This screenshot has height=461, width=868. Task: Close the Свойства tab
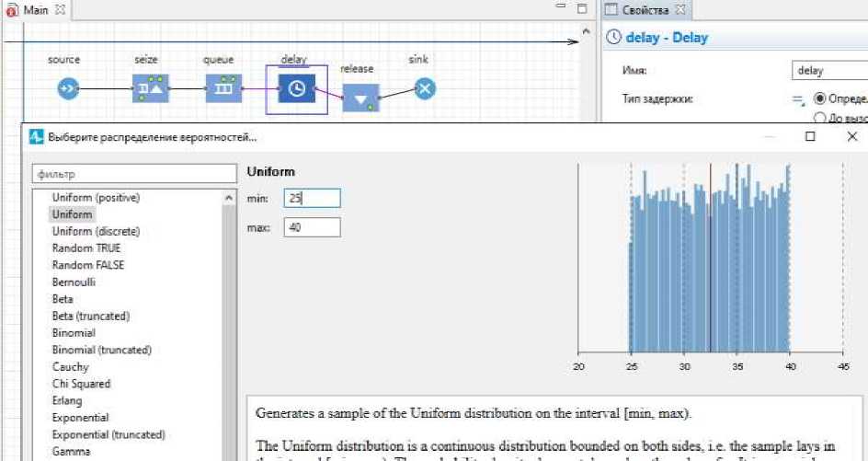pyautogui.click(x=680, y=9)
